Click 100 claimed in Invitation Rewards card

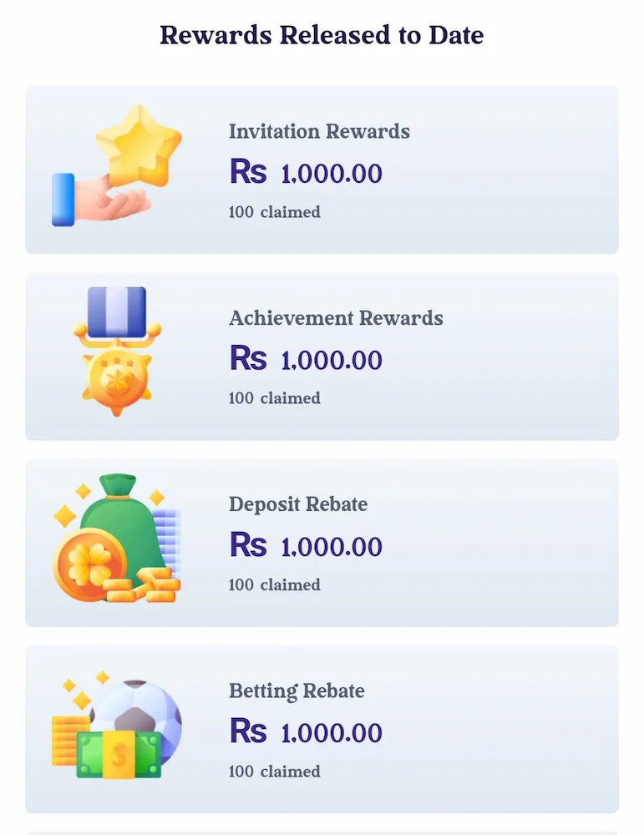coord(274,212)
